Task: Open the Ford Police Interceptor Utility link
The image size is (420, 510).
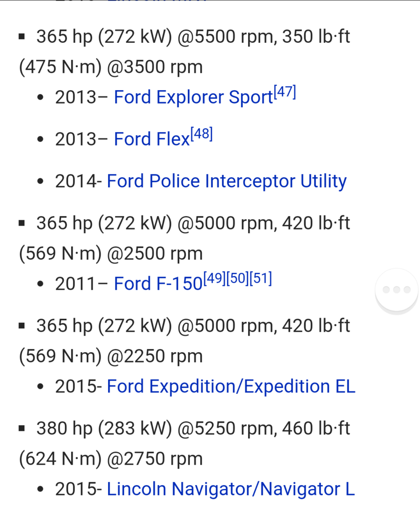Action: 227,181
